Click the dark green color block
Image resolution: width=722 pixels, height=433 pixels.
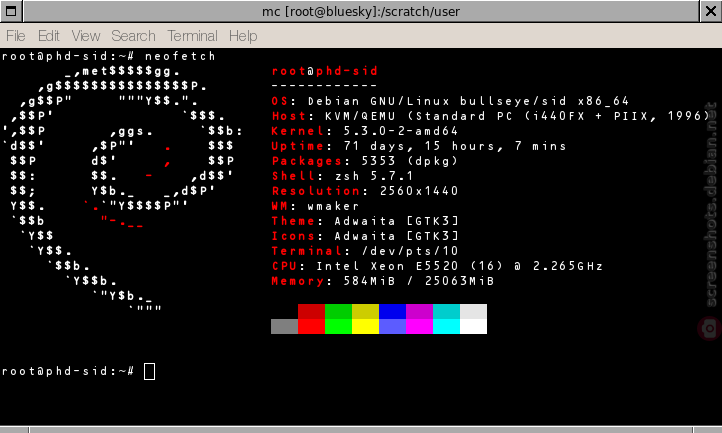pyautogui.click(x=338, y=311)
